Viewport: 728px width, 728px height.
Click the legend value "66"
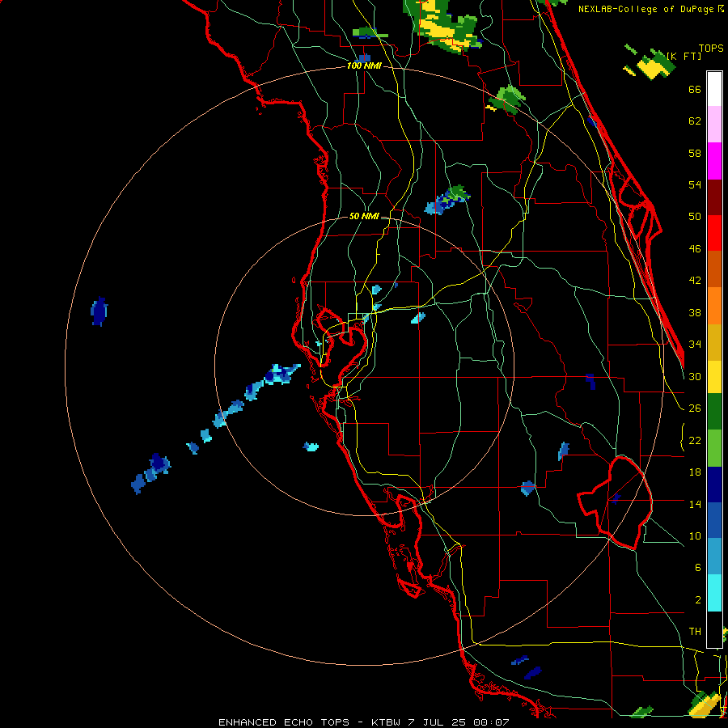click(x=695, y=89)
